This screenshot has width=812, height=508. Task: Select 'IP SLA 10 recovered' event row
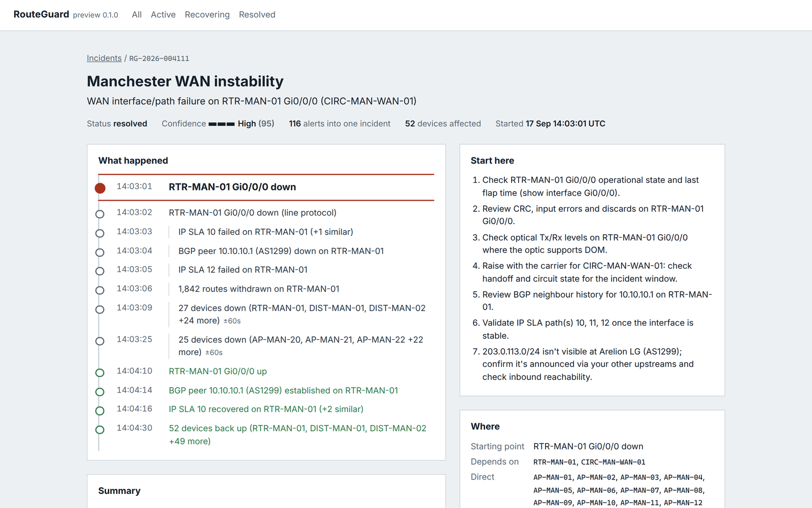click(x=266, y=409)
